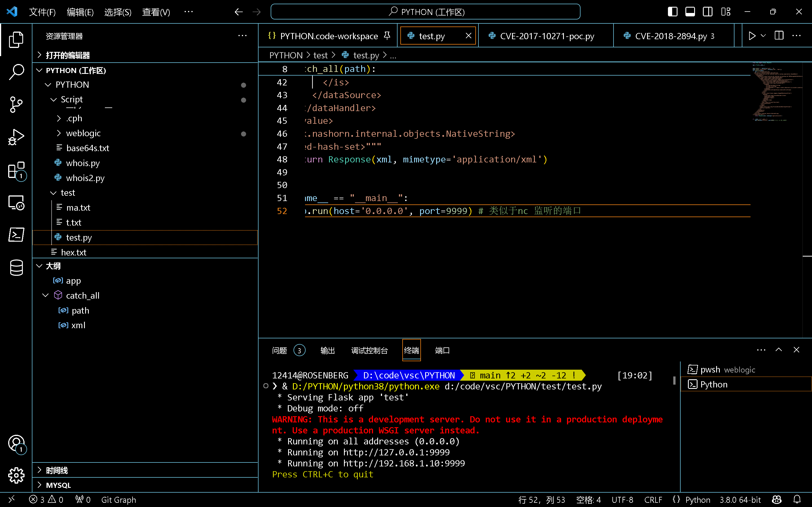Unpin the PYTHON.code-workspace tab
This screenshot has width=812, height=507.
coord(387,36)
